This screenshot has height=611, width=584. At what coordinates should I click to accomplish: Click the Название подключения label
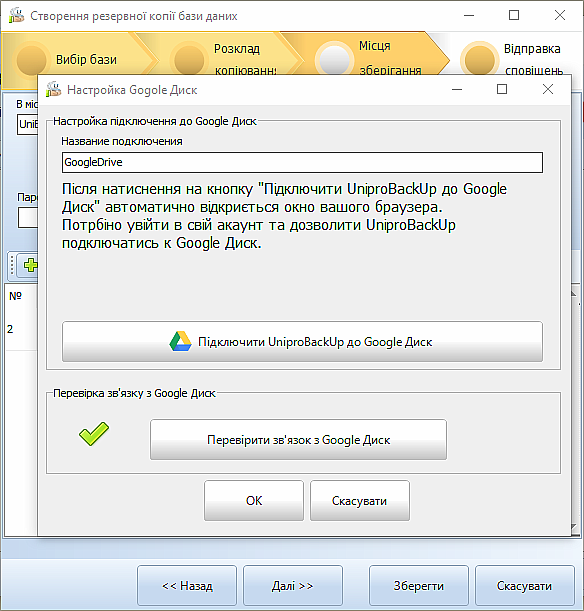(x=122, y=141)
